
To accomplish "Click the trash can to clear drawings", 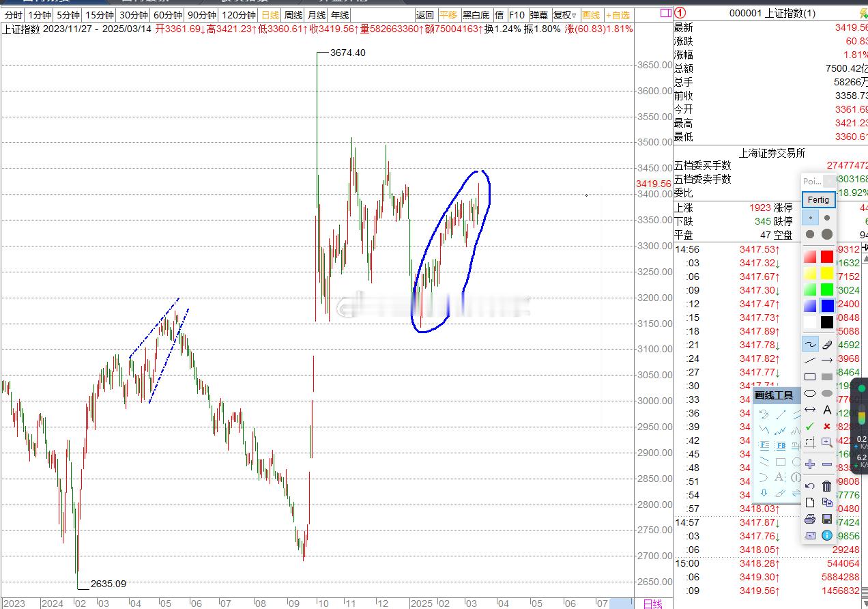I will [827, 486].
